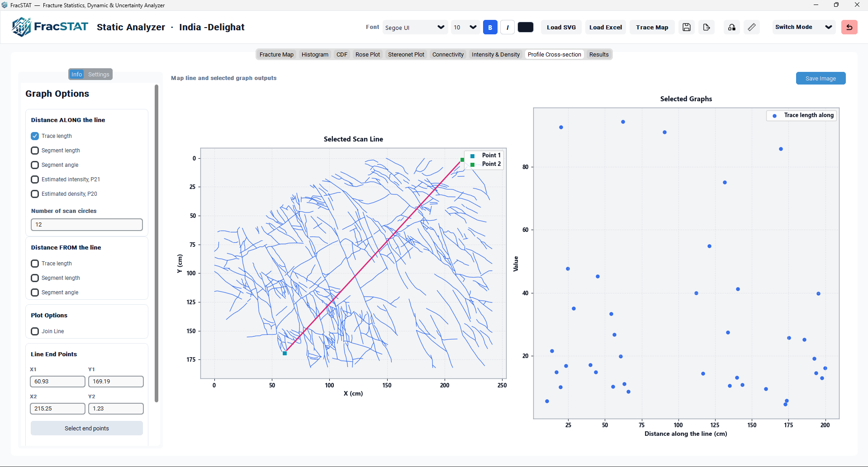This screenshot has width=868, height=467.
Task: Check Segment length under Distance FROM
Action: 35,278
